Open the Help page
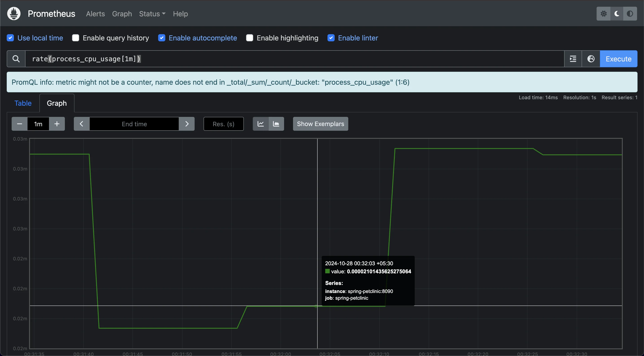 [181, 14]
